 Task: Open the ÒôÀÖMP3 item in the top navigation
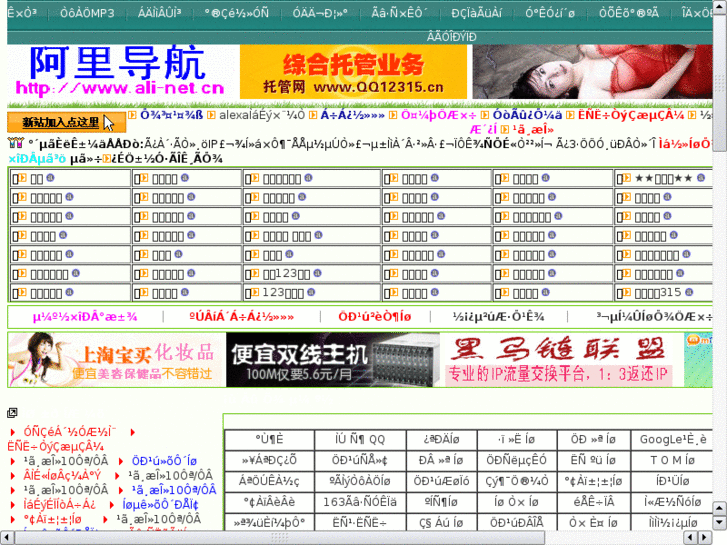coord(87,13)
